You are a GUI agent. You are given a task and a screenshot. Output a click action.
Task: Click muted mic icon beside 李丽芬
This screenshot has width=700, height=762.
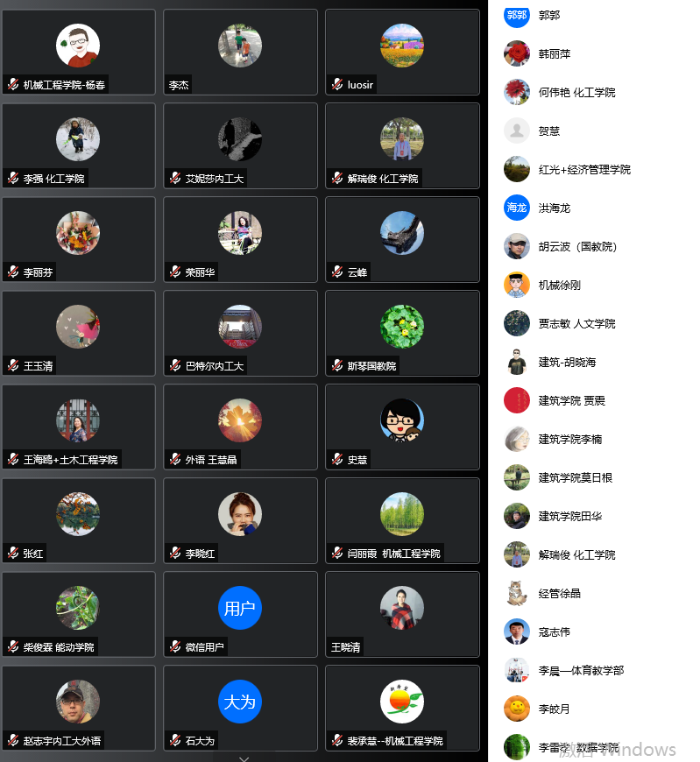click(x=14, y=272)
